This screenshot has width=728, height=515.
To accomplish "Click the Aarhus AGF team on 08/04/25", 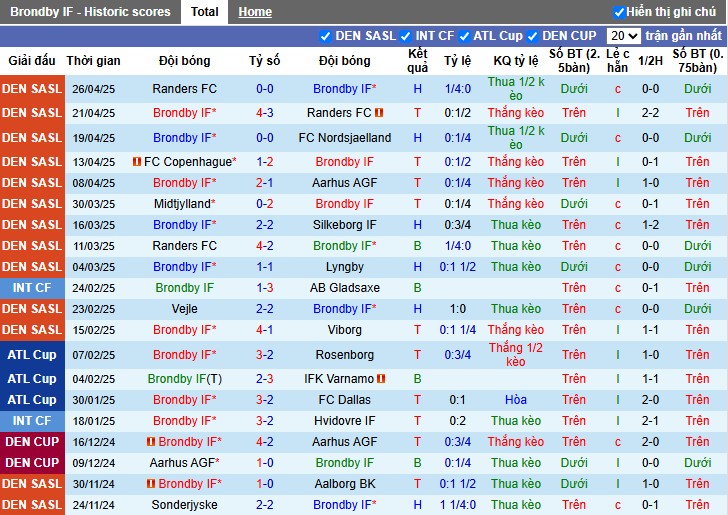I will coord(344,183).
